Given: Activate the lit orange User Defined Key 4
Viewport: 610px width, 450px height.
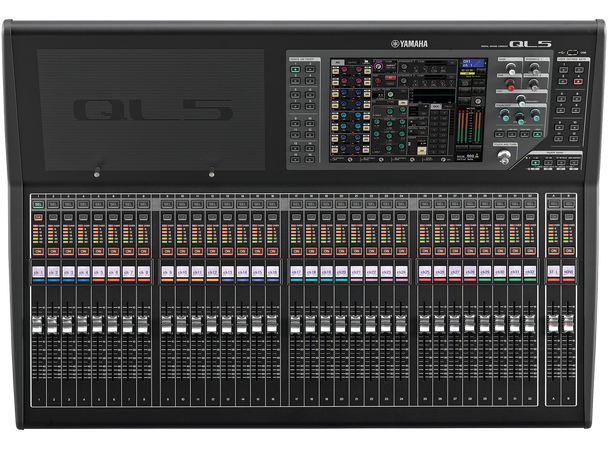Looking at the screenshot, I should pos(578,81).
